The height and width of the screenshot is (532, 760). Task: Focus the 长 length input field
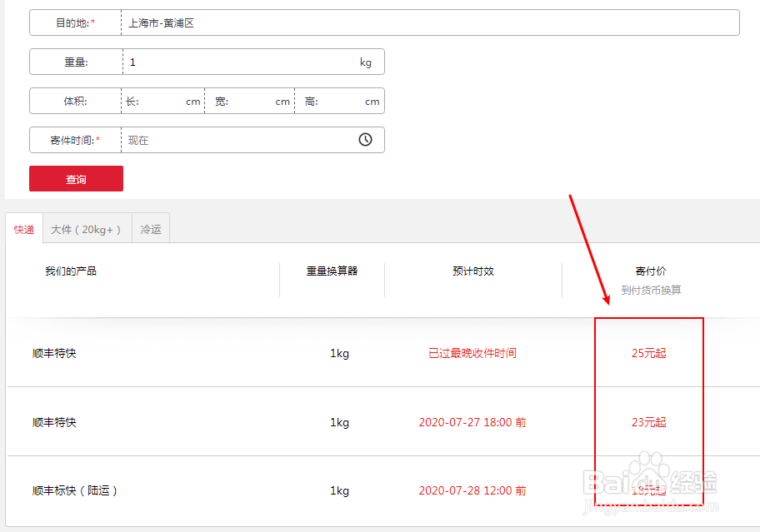click(x=162, y=102)
